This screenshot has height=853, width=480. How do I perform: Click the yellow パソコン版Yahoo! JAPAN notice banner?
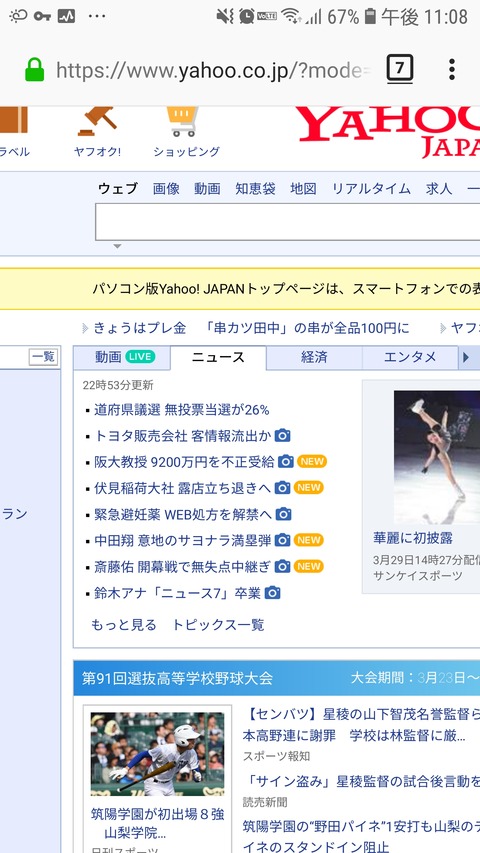pyautogui.click(x=240, y=289)
